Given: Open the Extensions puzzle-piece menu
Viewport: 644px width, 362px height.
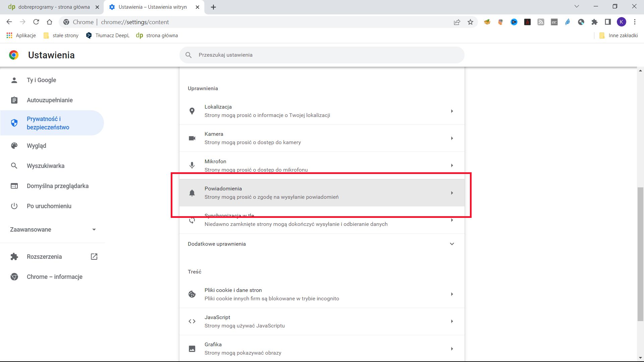Looking at the screenshot, I should (594, 22).
